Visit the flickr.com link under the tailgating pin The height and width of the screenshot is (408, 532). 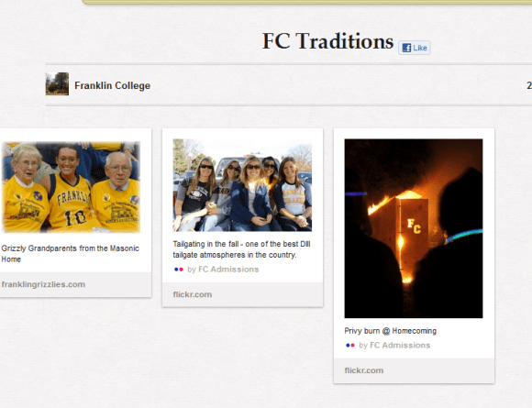193,294
